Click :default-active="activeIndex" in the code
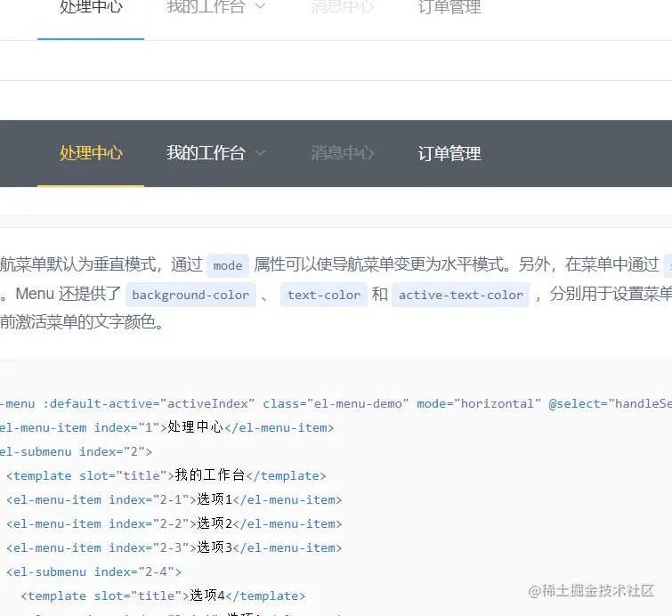 149,403
